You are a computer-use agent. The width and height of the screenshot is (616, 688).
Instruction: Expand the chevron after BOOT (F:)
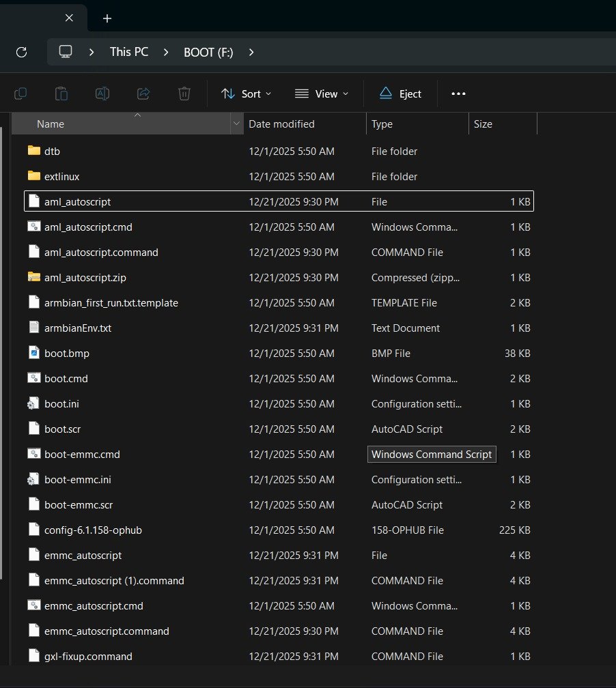251,52
